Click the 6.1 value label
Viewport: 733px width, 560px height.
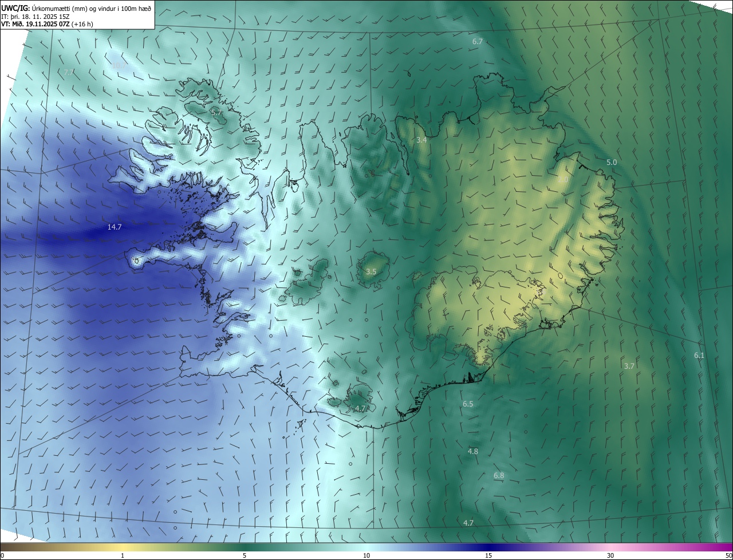[x=699, y=356]
